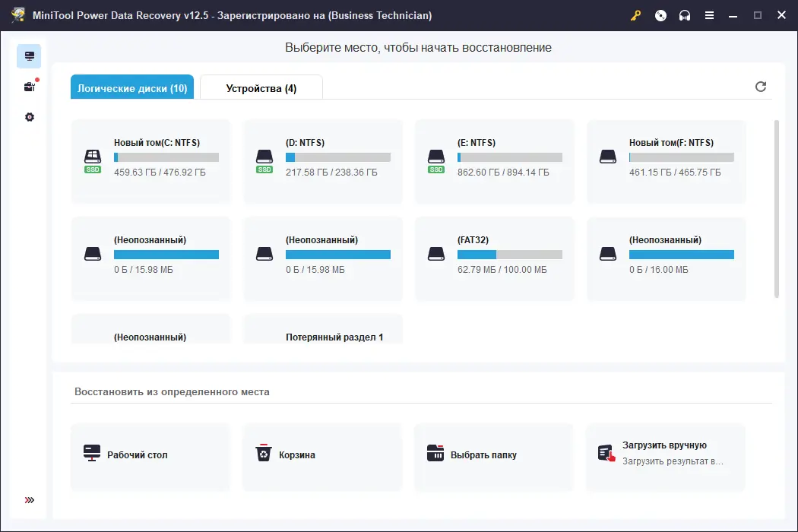Open settings with the gear icon
798x532 pixels.
pos(29,116)
